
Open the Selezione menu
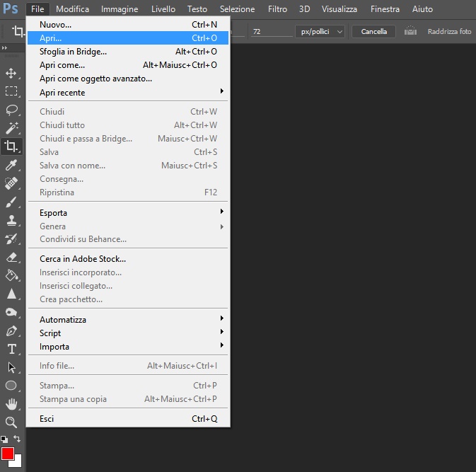pyautogui.click(x=237, y=9)
